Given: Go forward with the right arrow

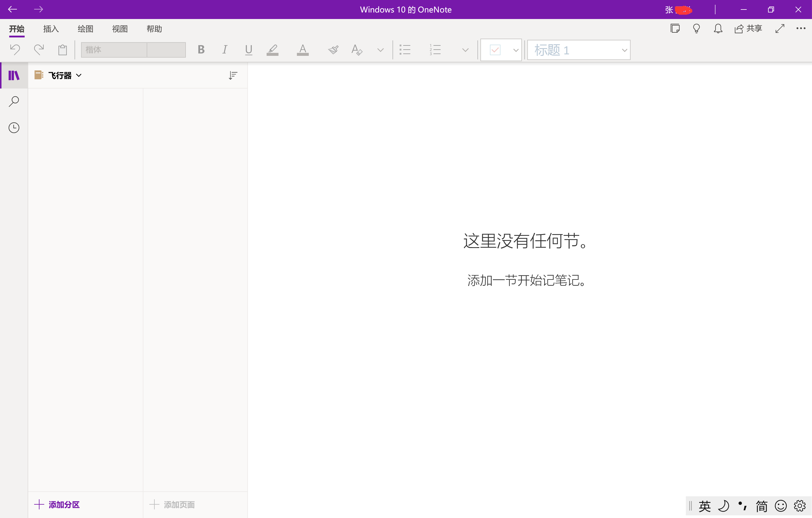Looking at the screenshot, I should pos(38,10).
